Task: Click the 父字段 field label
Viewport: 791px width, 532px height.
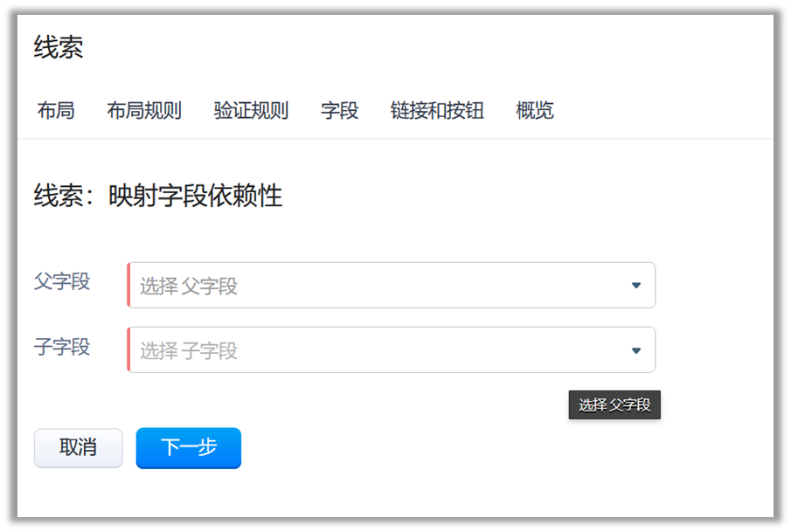Action: [62, 282]
